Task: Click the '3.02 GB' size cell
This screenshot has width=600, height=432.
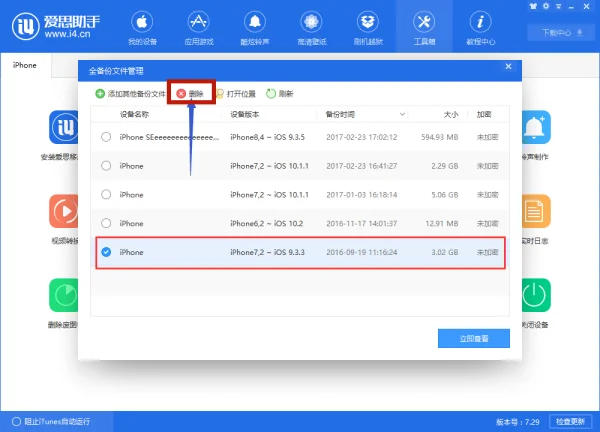Action: (x=445, y=252)
